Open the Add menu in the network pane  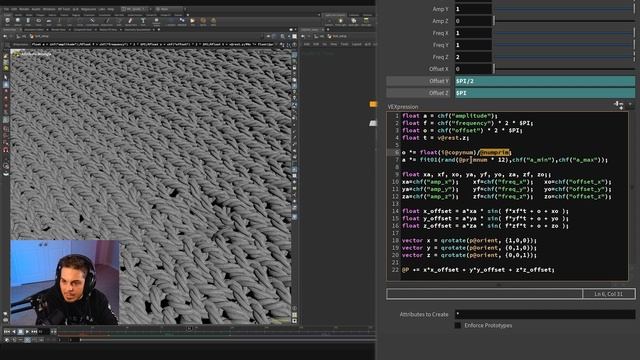(306, 44)
